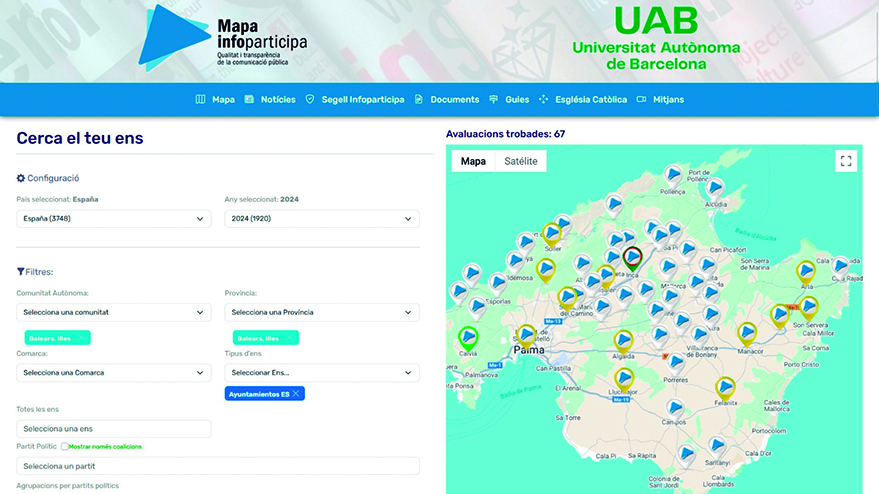Select the yellow marker at Felanitx
This screenshot has height=494, width=879.
pos(725,387)
